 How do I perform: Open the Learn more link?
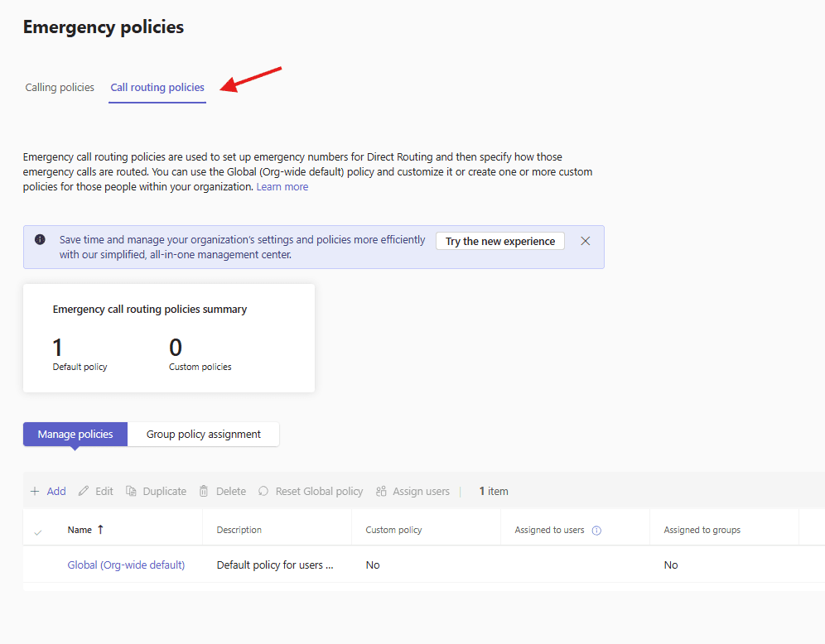(282, 187)
